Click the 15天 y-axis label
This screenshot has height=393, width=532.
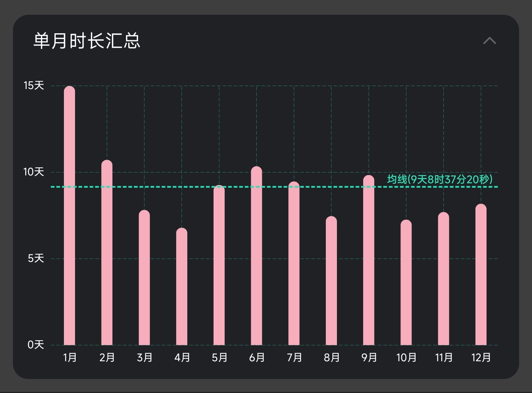[34, 86]
